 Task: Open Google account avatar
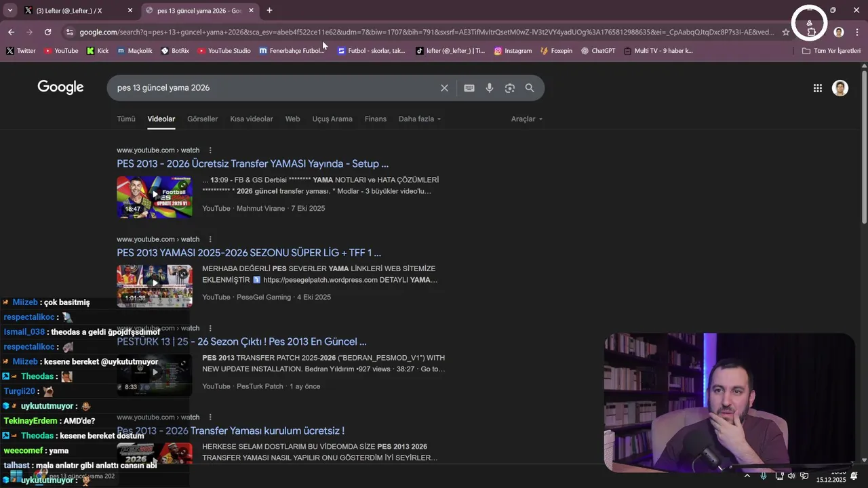click(x=840, y=88)
